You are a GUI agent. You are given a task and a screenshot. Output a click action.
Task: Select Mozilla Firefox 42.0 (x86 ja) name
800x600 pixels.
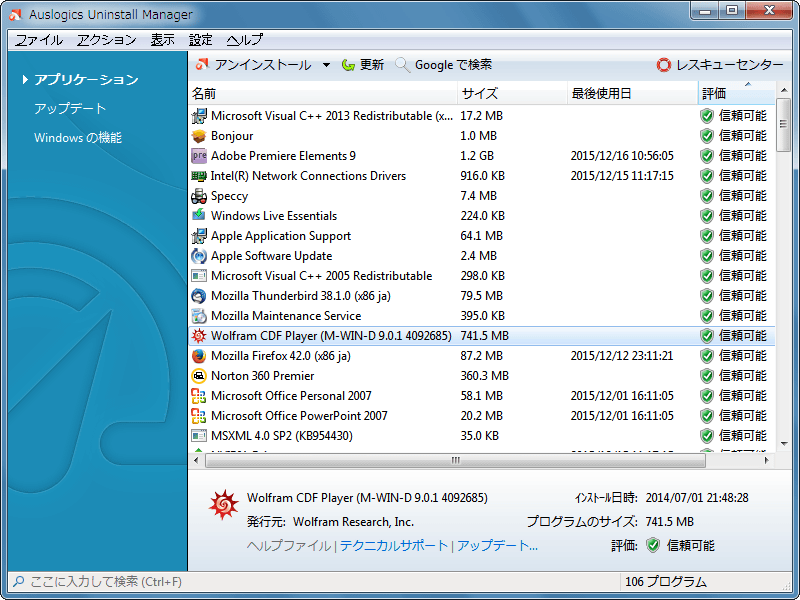click(281, 356)
